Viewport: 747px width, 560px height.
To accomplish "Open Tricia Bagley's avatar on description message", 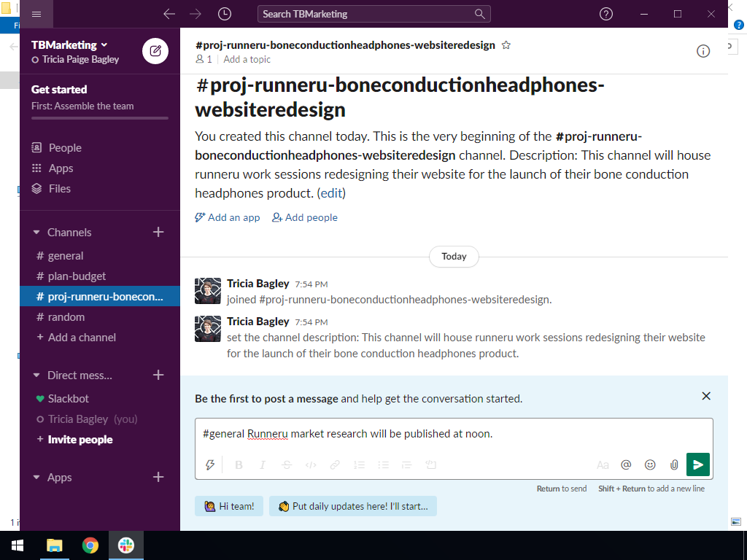I will point(208,329).
